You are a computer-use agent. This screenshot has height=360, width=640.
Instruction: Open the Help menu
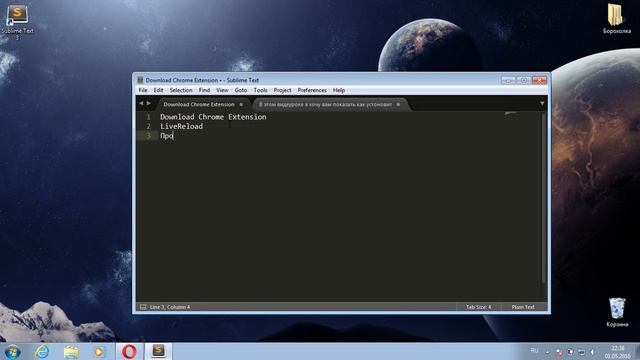[339, 90]
